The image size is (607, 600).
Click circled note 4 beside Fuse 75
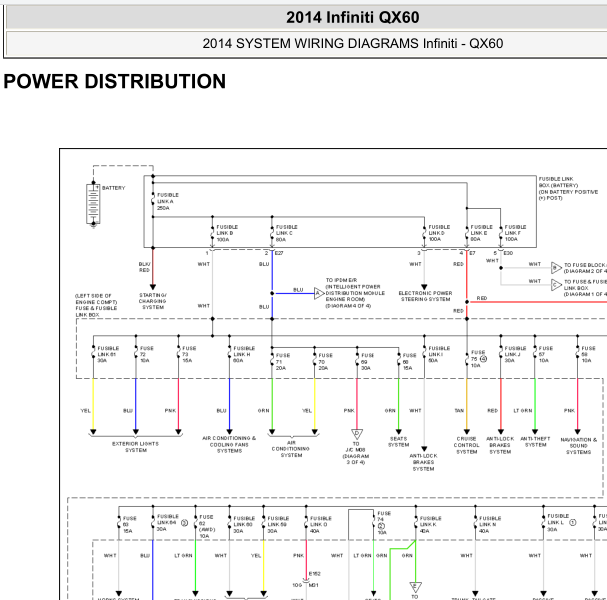pos(484,359)
